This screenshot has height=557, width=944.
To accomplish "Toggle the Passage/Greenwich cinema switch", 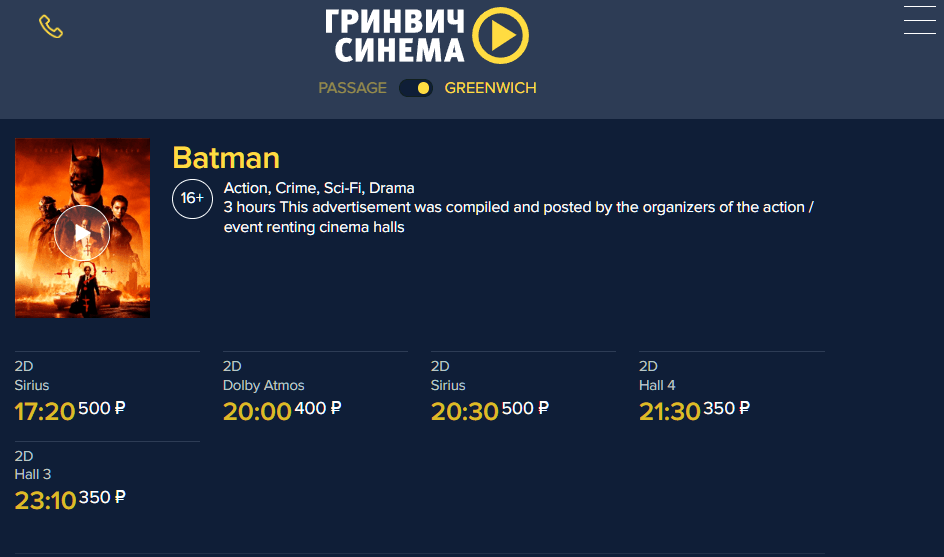I will 415,88.
